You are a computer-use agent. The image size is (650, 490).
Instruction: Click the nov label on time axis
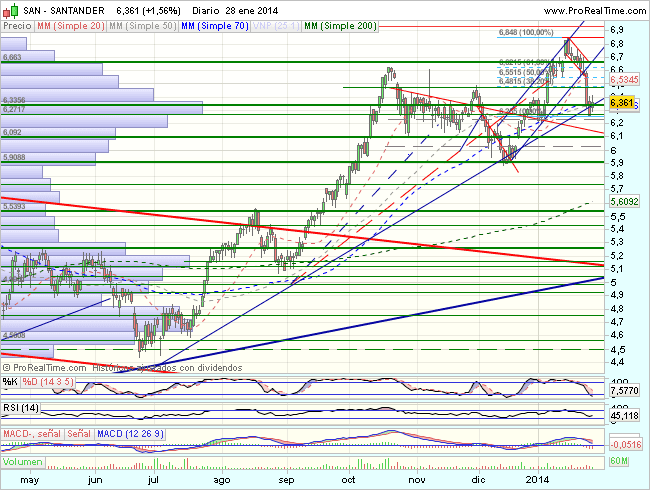[417, 480]
